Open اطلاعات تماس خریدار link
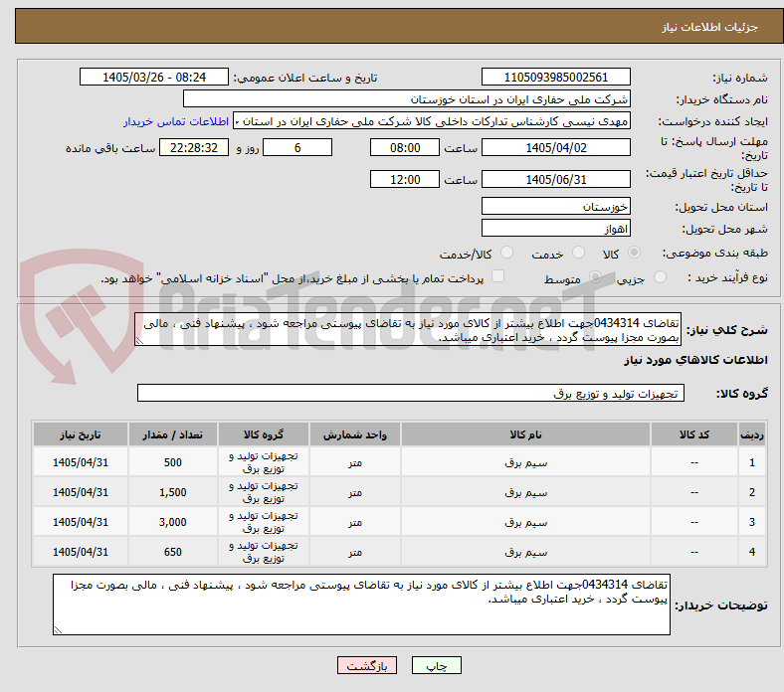784x692 pixels. pos(176,121)
